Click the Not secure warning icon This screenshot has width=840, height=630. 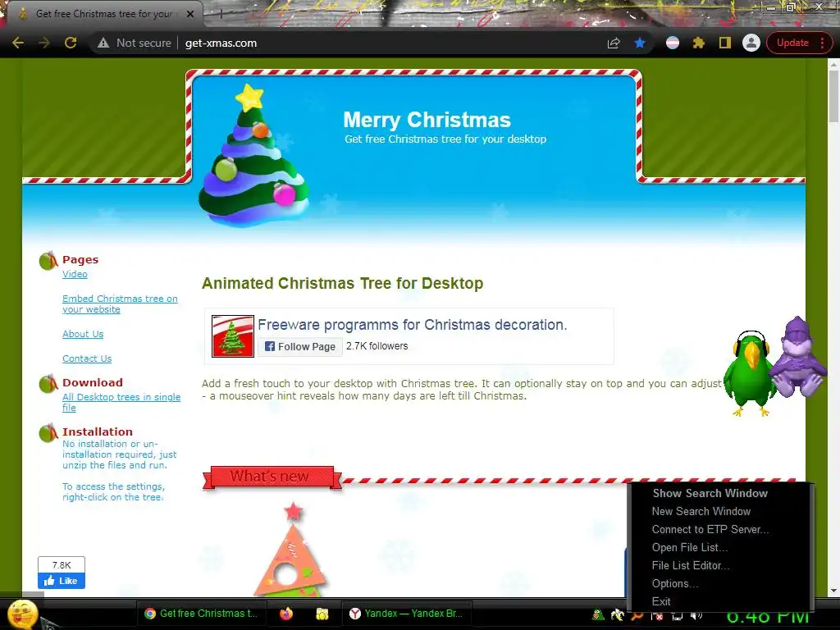pyautogui.click(x=103, y=43)
